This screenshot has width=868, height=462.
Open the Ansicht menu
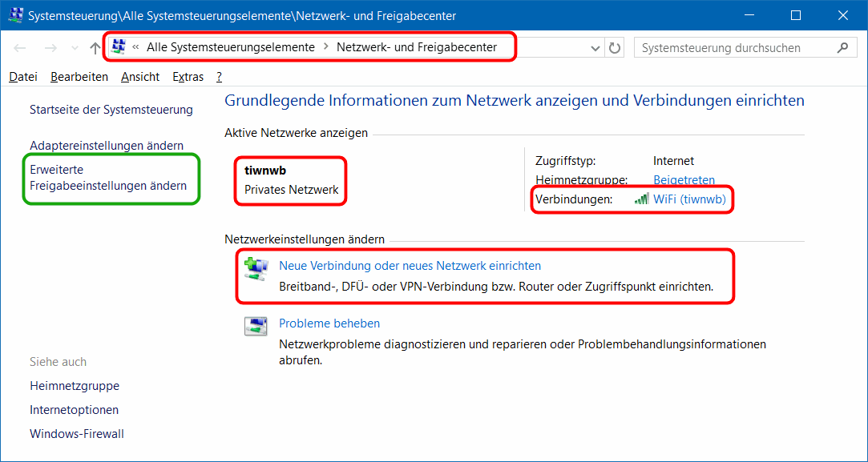click(x=140, y=77)
